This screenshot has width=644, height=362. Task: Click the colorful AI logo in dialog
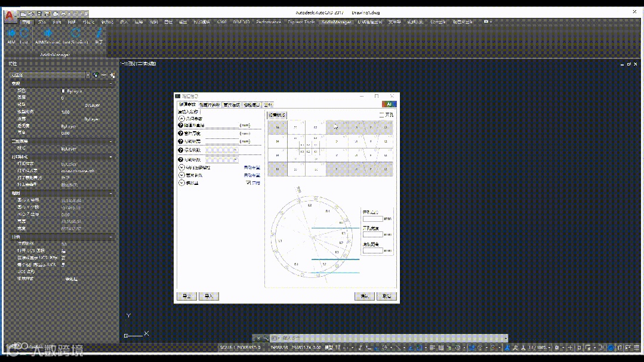click(x=389, y=104)
